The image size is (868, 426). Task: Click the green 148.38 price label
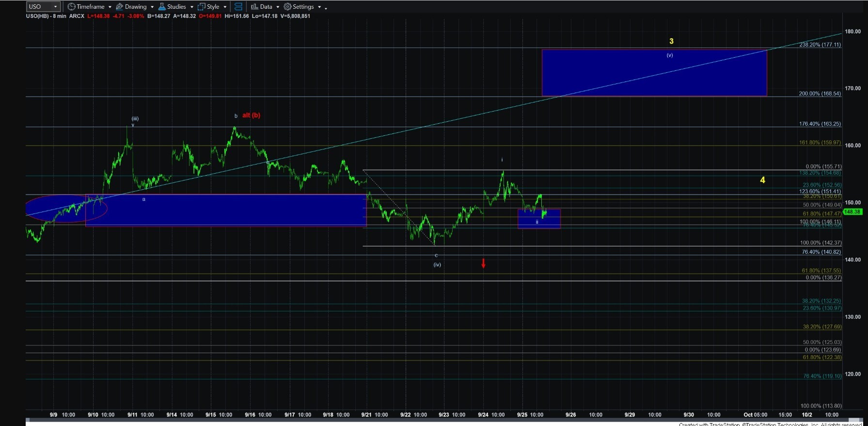[852, 212]
